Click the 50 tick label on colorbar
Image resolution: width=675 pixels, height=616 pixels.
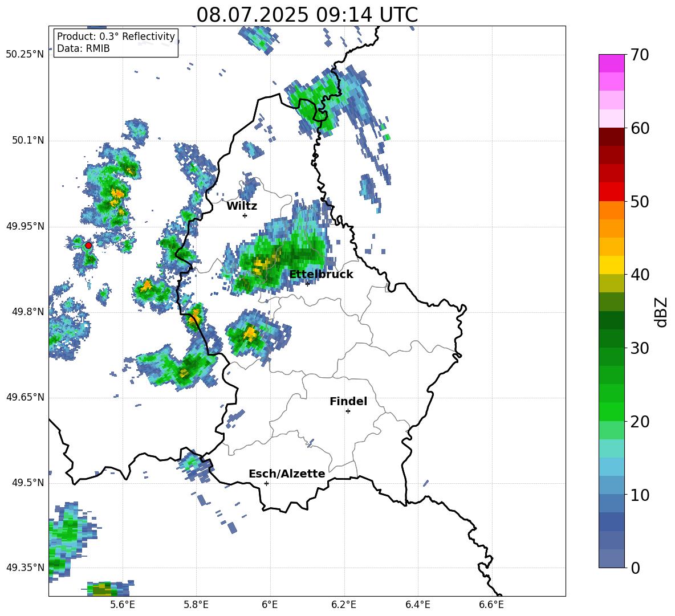point(640,201)
